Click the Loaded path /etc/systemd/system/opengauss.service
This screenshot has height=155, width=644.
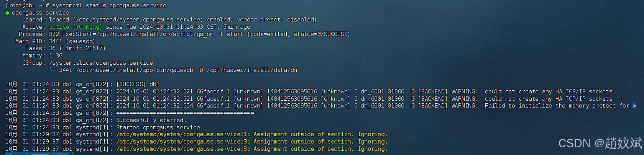pyautogui.click(x=139, y=20)
